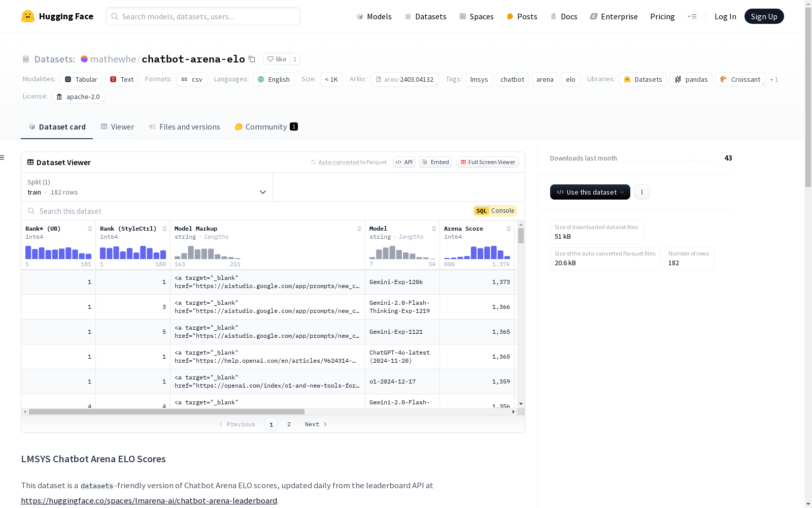Expand the Use this dataset dropdown
This screenshot has width=812, height=508.
pyautogui.click(x=590, y=192)
